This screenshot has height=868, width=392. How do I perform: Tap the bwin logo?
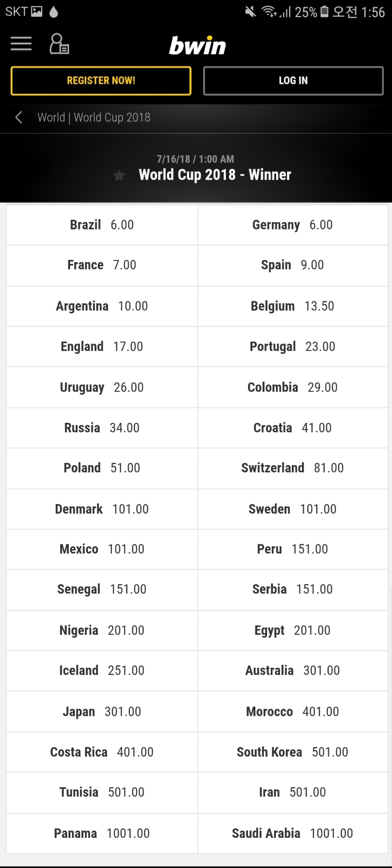(197, 46)
